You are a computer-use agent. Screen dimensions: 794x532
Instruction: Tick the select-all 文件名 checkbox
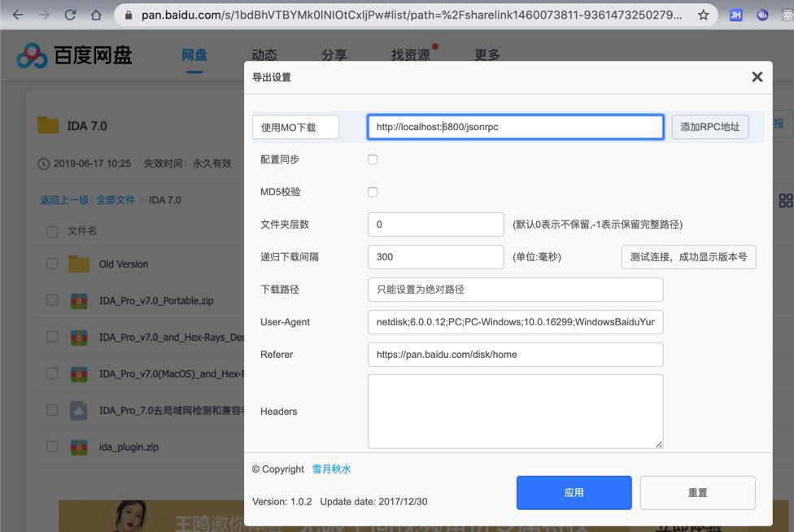[52, 232]
